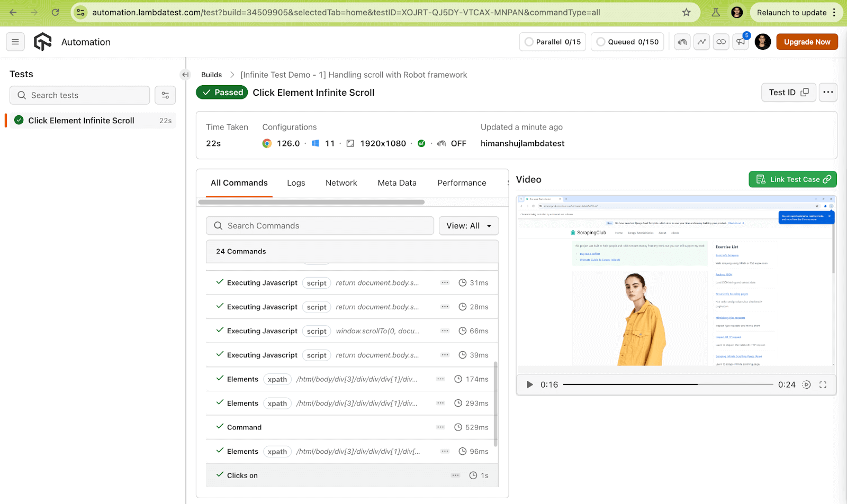Click the Chrome browser icon in Configurations
Viewport: 847px width, 504px height.
(x=267, y=143)
